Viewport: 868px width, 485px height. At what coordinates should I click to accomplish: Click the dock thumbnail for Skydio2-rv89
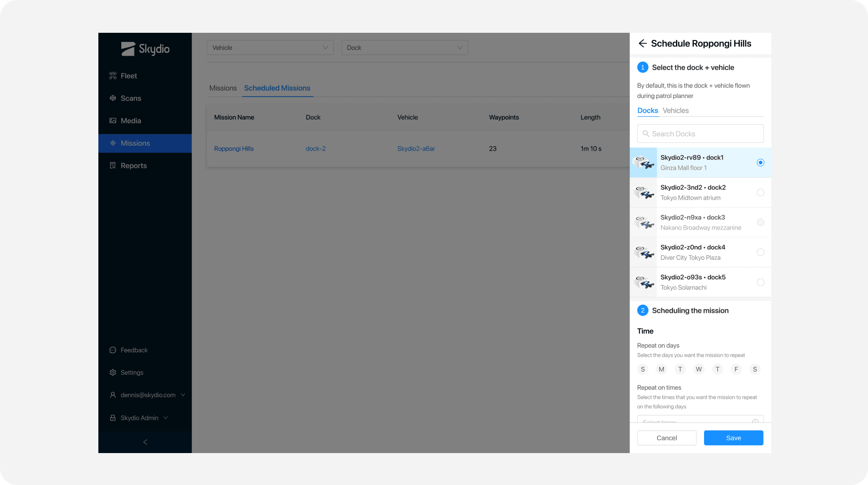tap(643, 162)
